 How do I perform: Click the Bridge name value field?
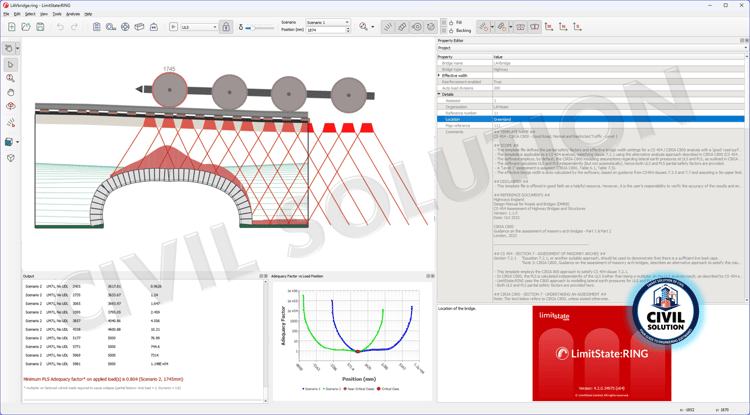pos(618,63)
